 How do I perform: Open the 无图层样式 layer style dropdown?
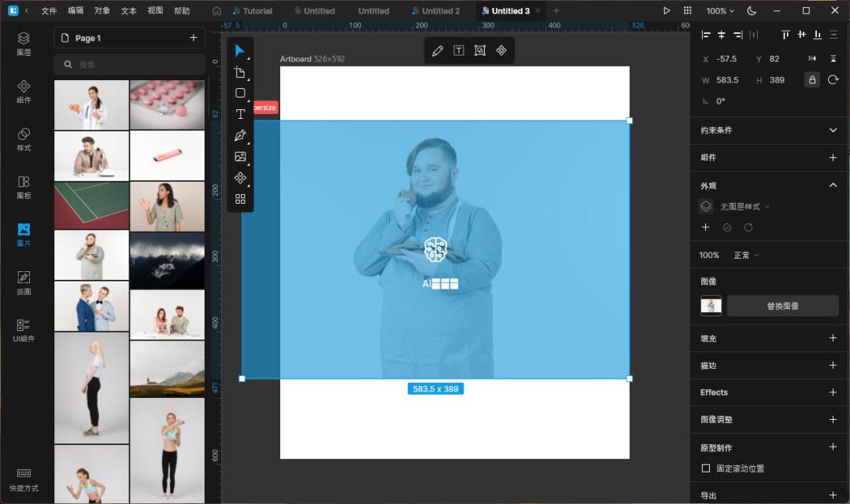[745, 207]
